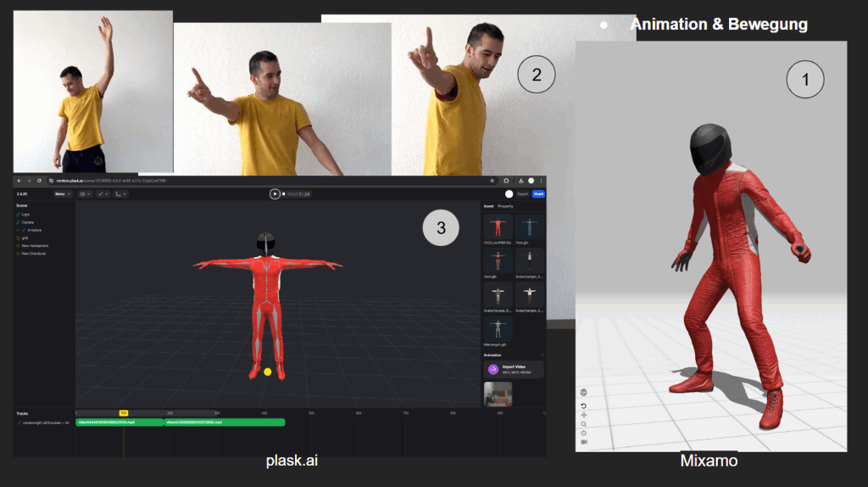
Task: Select the Mannequin.glb asset thumbnail
Action: pyautogui.click(x=498, y=328)
